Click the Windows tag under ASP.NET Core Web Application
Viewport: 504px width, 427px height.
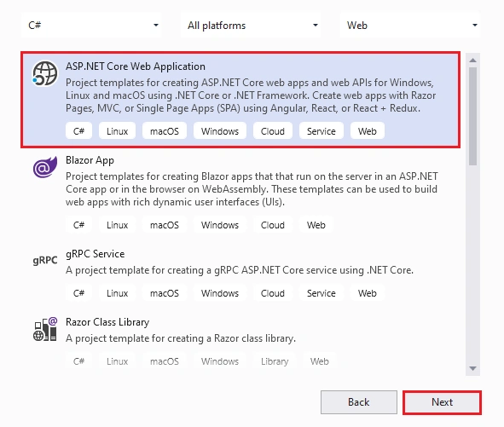click(220, 130)
